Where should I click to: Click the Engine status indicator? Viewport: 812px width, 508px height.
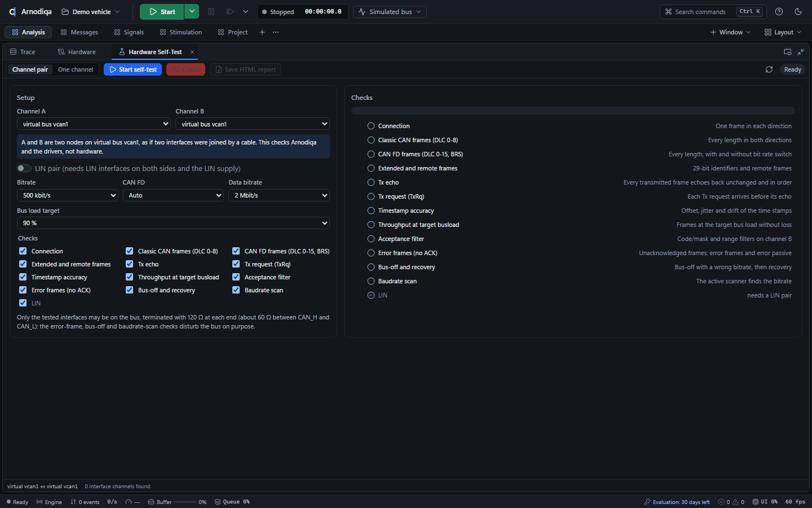[x=49, y=502]
